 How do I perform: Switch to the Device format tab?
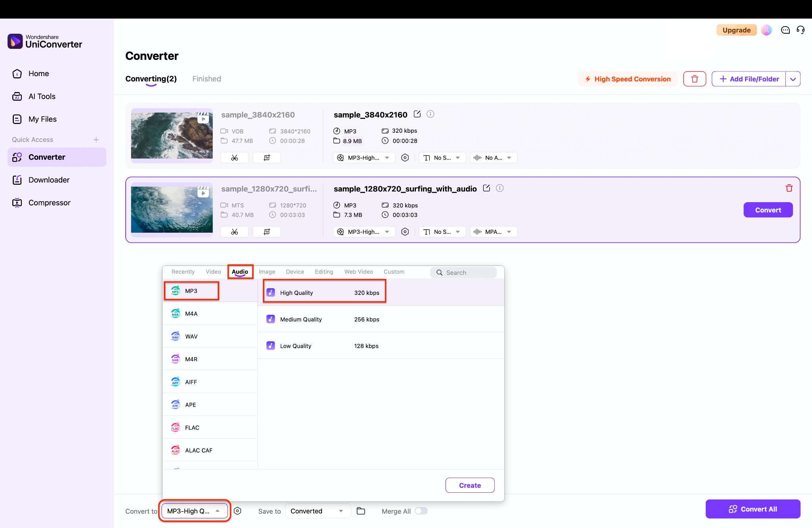295,272
